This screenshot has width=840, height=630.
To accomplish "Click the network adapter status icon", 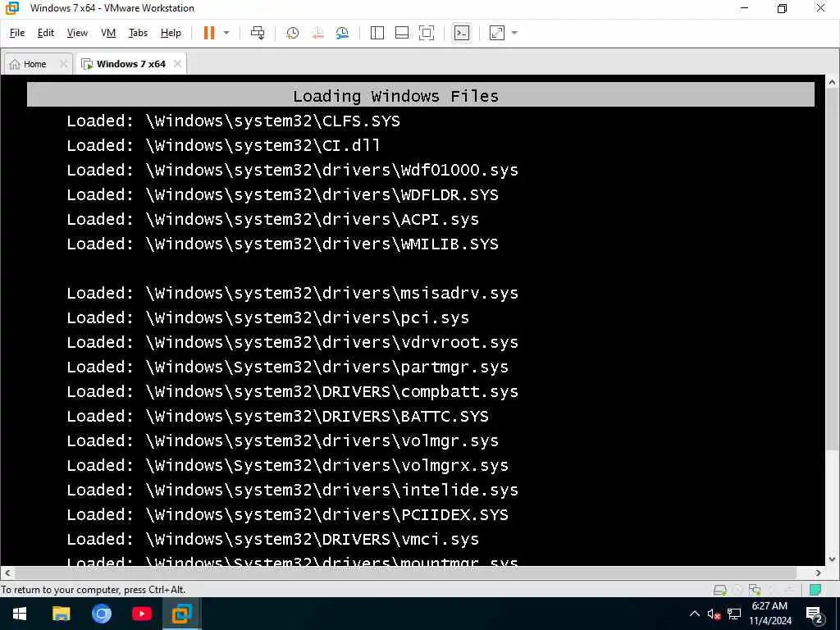I will 755,590.
